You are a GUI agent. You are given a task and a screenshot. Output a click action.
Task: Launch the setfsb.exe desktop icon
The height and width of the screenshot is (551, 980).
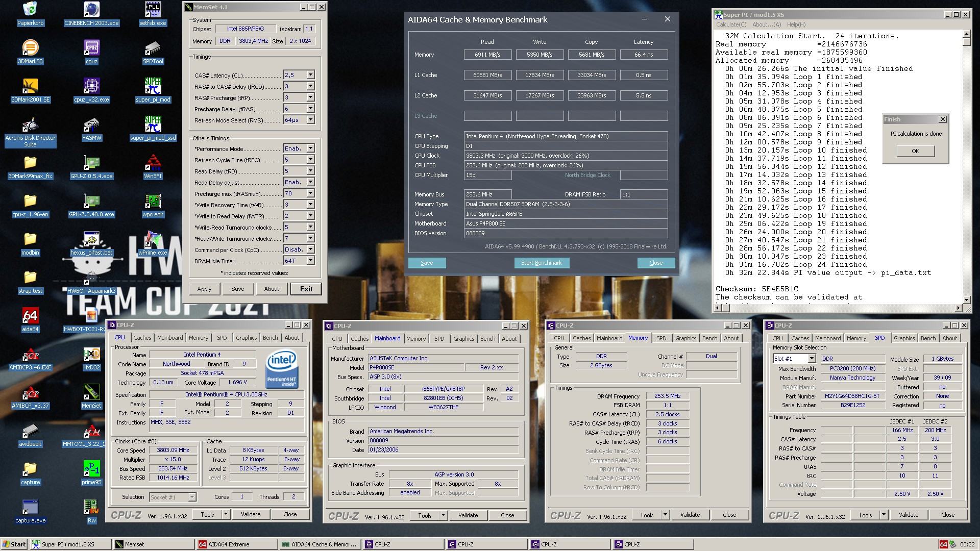point(153,10)
